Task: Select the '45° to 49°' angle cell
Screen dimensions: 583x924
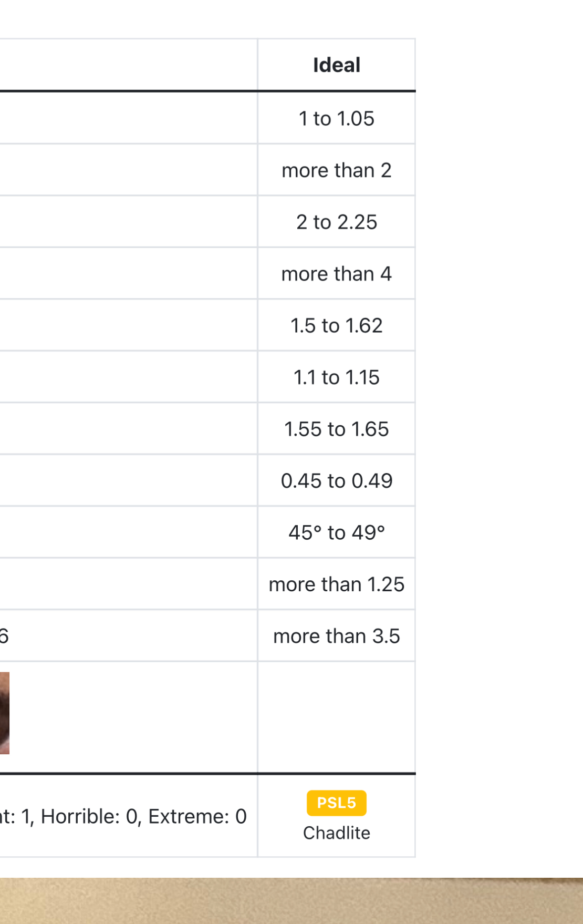Action: 336,533
